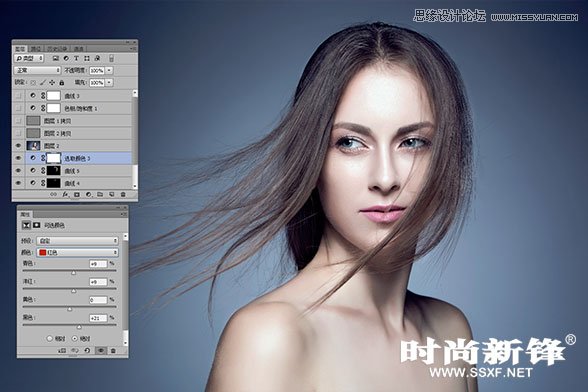The image size is (588, 392).
Task: Click the lock position move icon
Action: (52, 83)
